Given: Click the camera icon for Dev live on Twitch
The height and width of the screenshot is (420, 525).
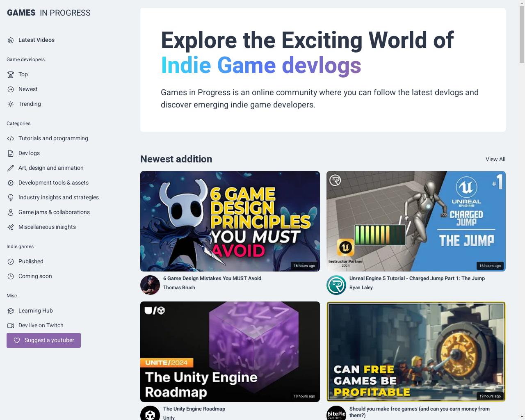Looking at the screenshot, I should pos(11,326).
